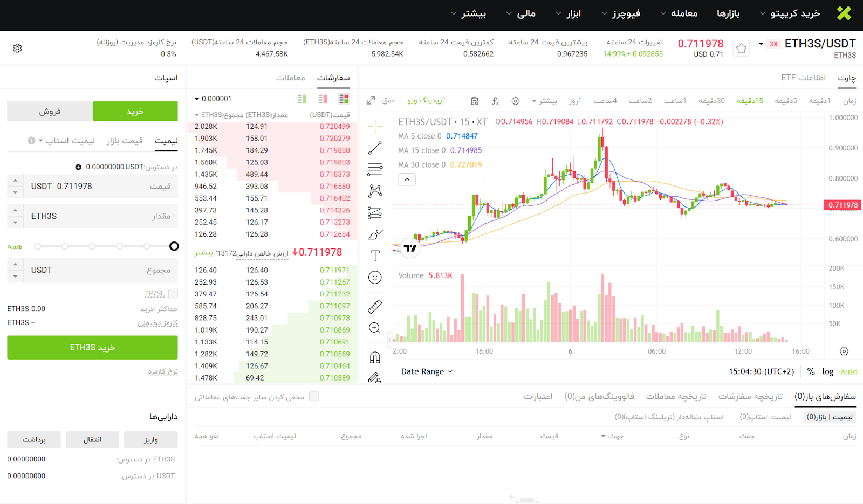
Task: Check hide other trading pairs box
Action: [314, 397]
